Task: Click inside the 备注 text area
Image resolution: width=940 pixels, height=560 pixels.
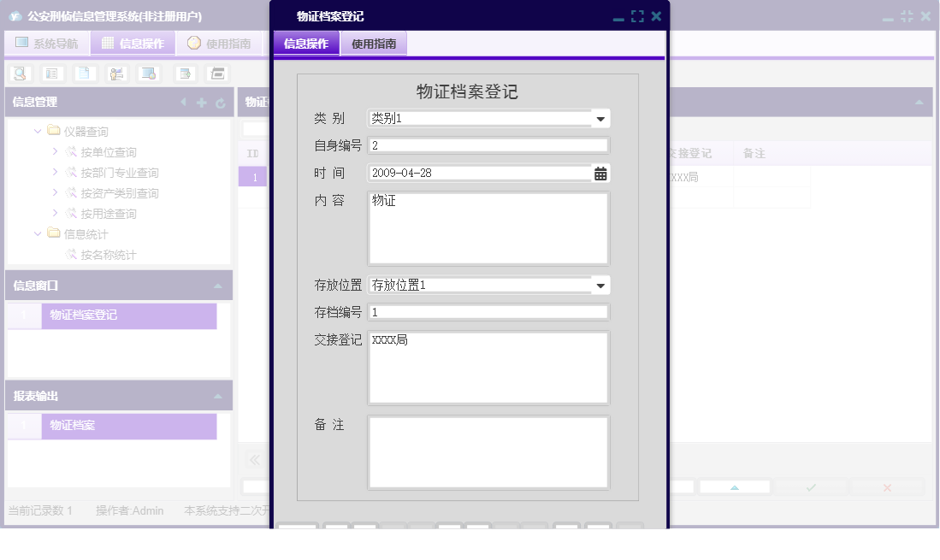Action: click(488, 453)
